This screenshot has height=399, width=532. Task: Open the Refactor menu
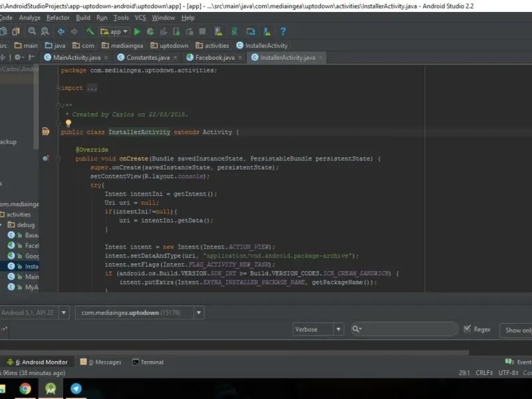(58, 18)
